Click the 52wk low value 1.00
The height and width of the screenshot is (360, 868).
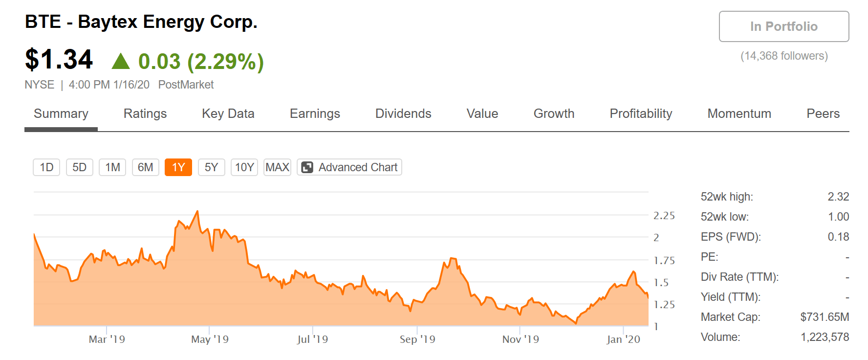(838, 217)
